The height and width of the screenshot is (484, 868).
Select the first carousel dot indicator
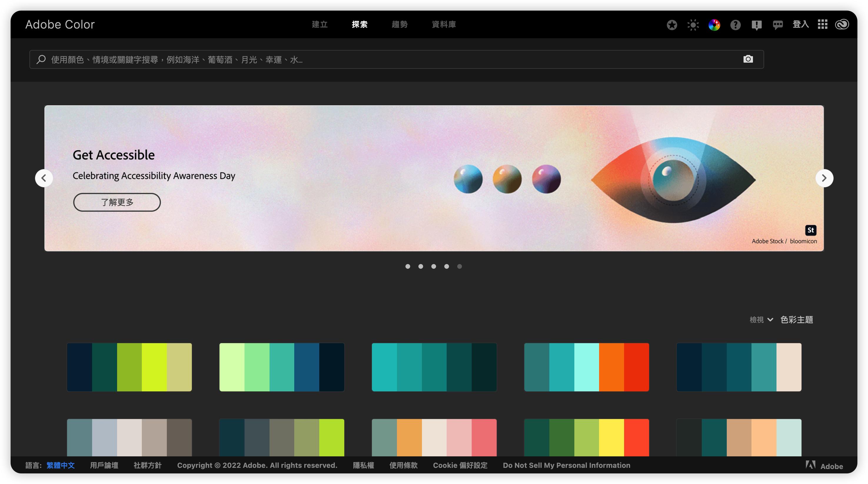[408, 266]
